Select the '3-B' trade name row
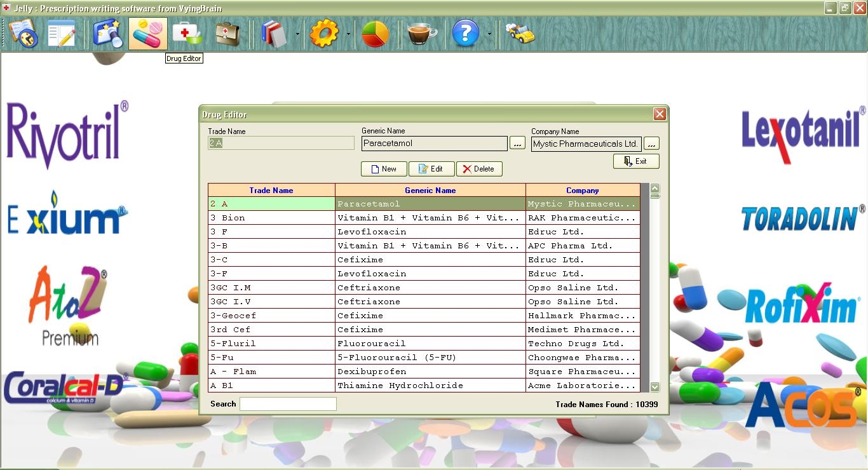This screenshot has height=470, width=868. (424, 246)
